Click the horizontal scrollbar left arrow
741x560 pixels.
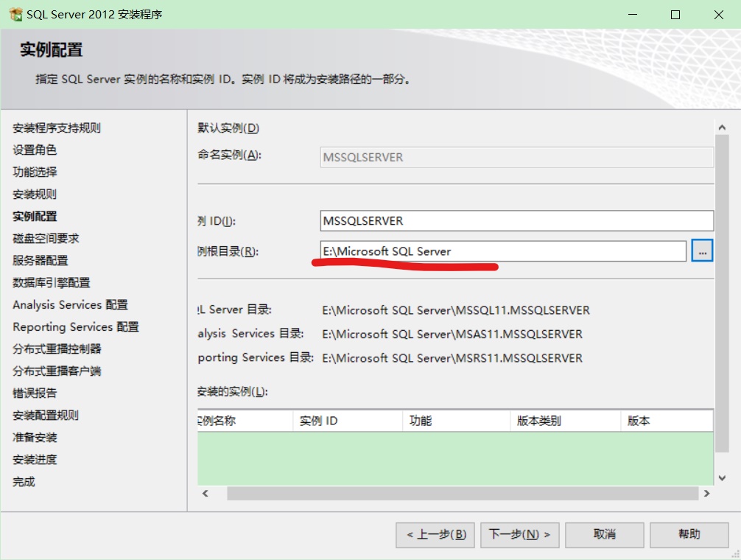(x=206, y=494)
